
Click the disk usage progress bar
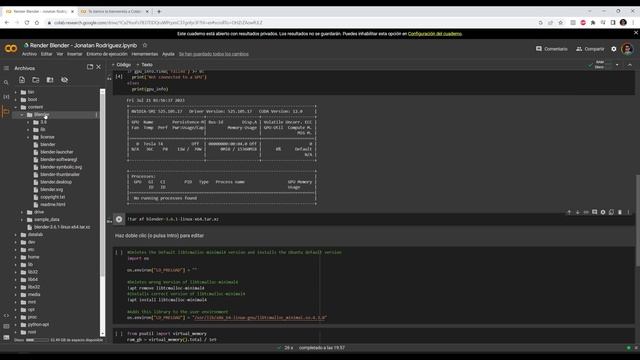point(37,340)
